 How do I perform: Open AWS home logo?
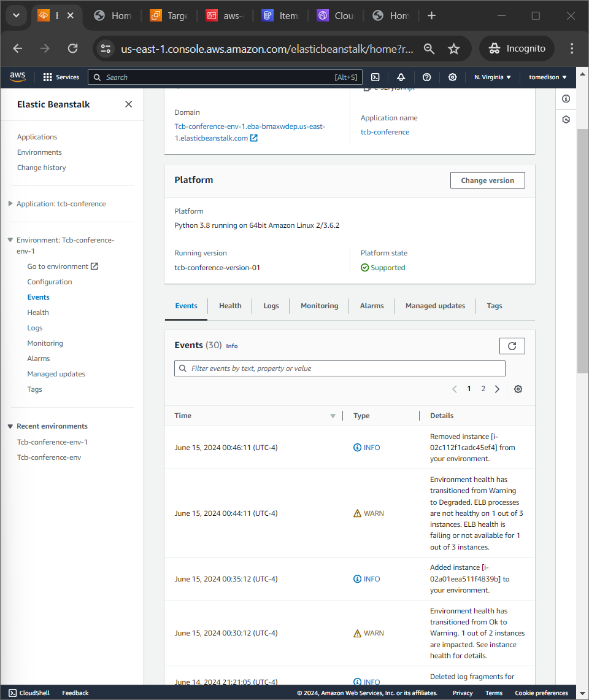tap(17, 77)
